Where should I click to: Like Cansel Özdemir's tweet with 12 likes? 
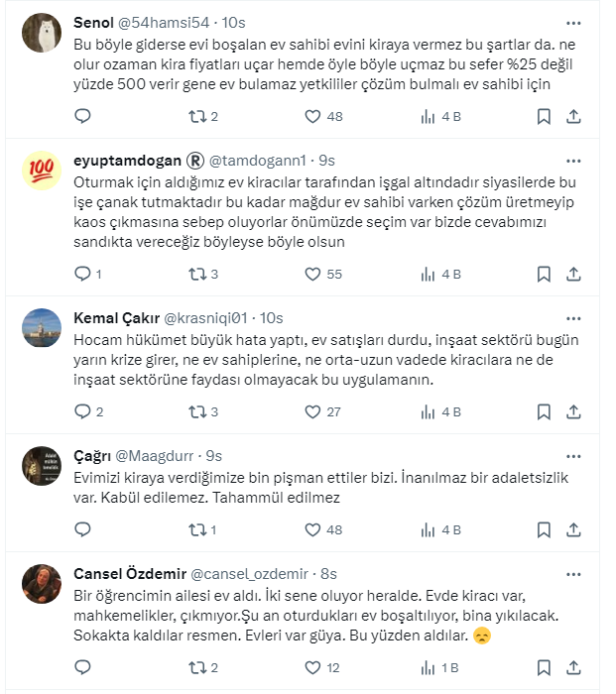pos(312,667)
